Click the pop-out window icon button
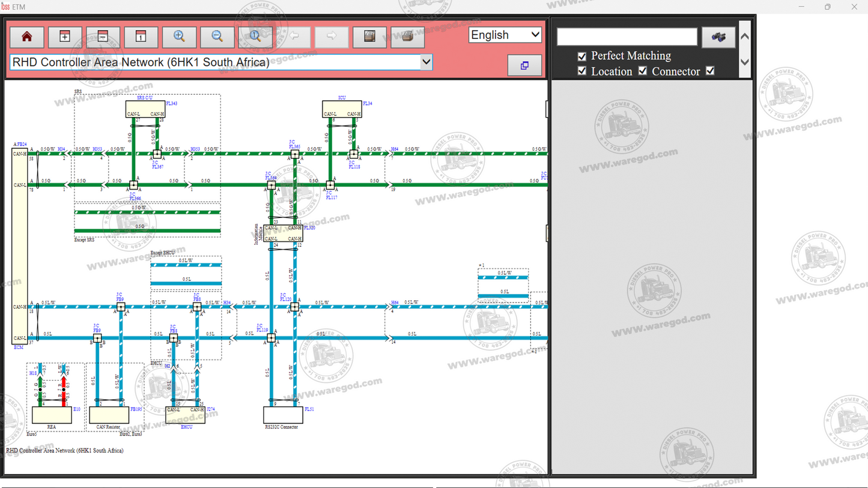The width and height of the screenshot is (868, 488). (x=524, y=65)
